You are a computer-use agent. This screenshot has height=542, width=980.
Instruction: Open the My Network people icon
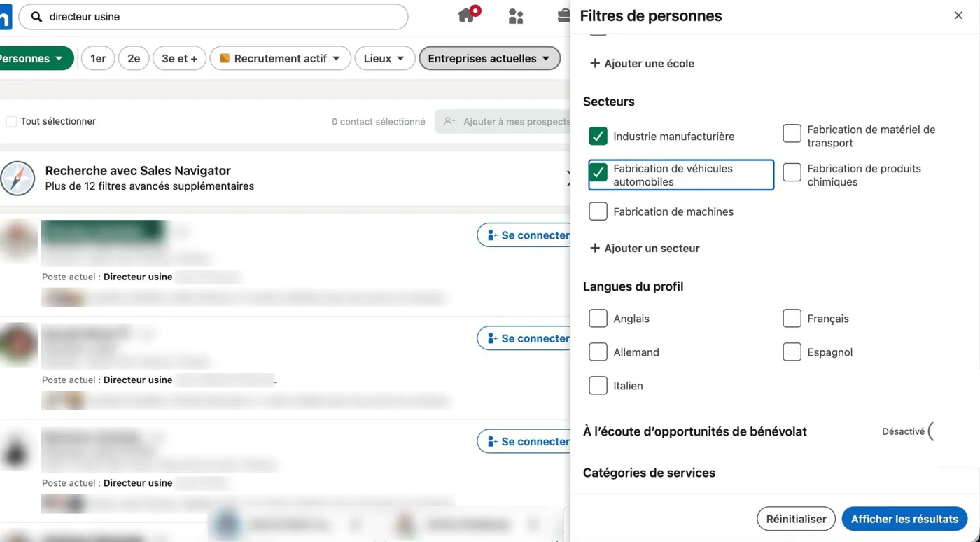[x=516, y=16]
